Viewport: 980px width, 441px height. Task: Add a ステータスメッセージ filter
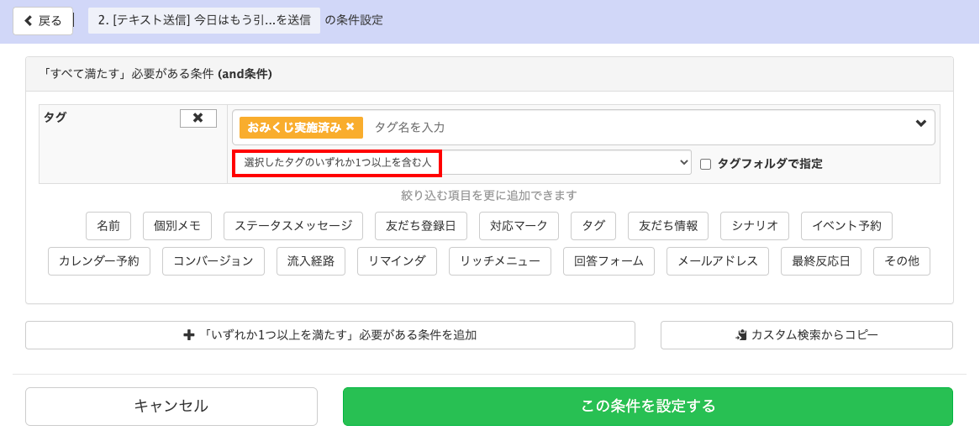click(x=293, y=226)
